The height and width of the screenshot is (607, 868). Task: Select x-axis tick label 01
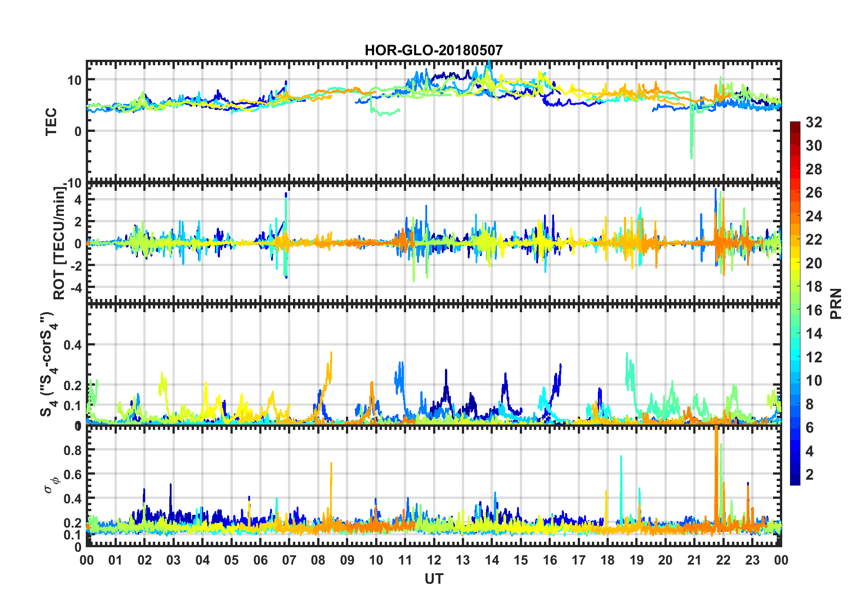click(115, 560)
